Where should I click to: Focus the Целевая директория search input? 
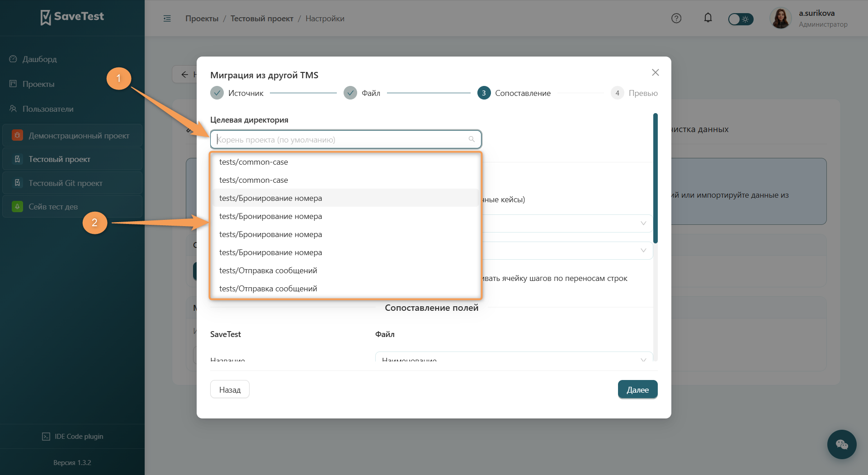(x=346, y=139)
